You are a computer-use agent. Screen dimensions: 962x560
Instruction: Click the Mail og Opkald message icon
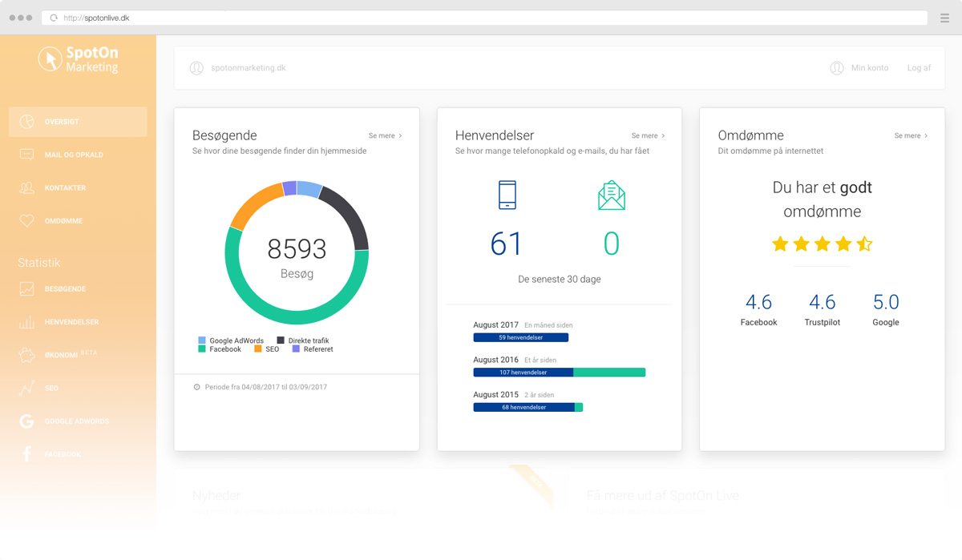26,155
